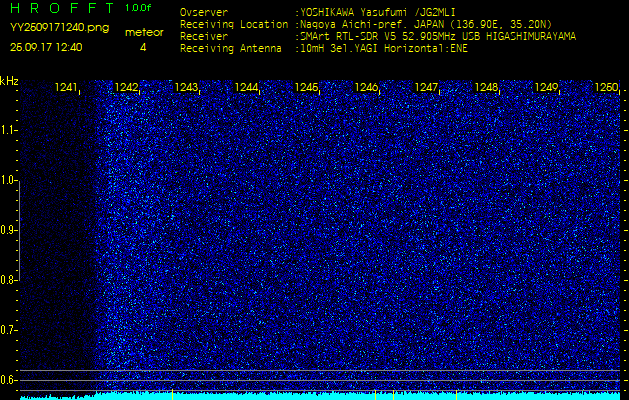Select the 10mH 3el.YAGI Horizontal:ENE antenna text
The width and height of the screenshot is (629, 400).
pyautogui.click(x=384, y=49)
